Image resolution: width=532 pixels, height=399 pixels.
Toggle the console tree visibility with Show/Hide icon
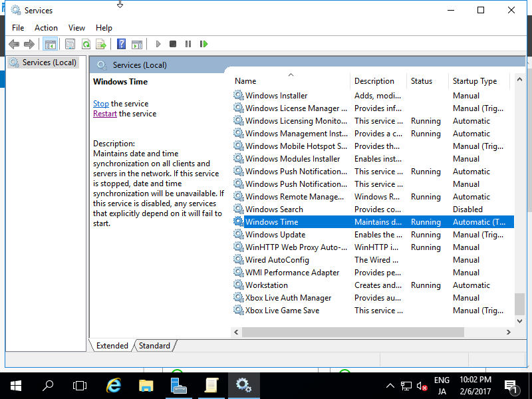[x=51, y=44]
